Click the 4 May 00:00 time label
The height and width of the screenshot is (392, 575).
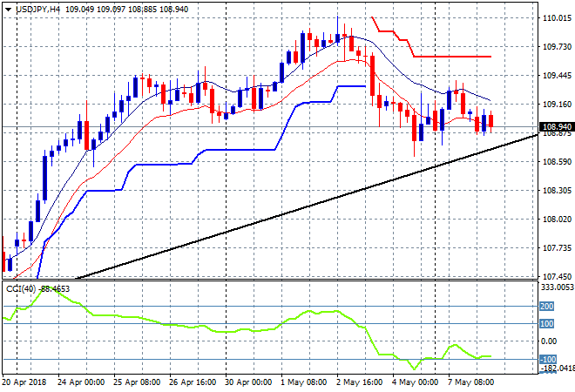tap(415, 382)
